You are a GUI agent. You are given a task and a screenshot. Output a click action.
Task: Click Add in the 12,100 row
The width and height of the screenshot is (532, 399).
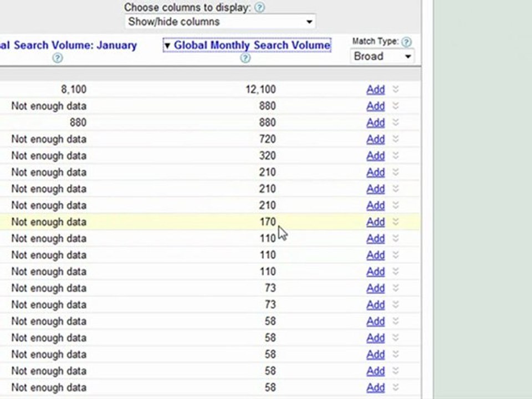coord(376,90)
